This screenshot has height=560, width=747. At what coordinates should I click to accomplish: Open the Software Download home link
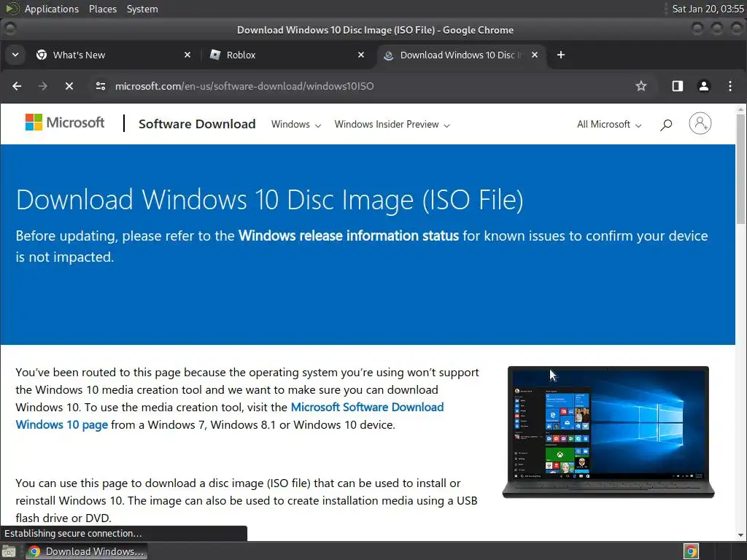(x=197, y=124)
